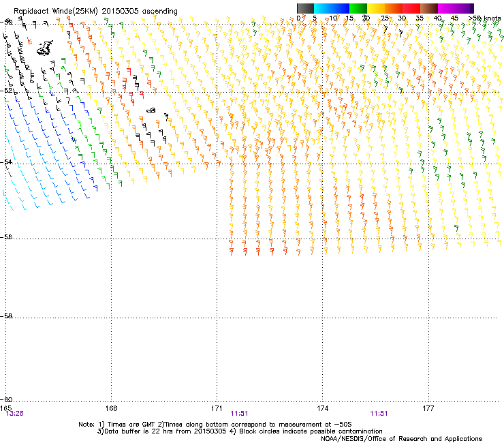Image resolution: width=504 pixels, height=443 pixels.
Task: Click the '35' legend scale number
Action: coord(420,18)
